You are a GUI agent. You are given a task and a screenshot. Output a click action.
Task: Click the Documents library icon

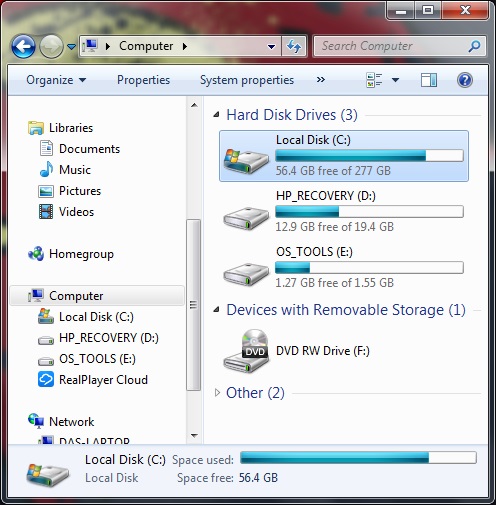(46, 148)
